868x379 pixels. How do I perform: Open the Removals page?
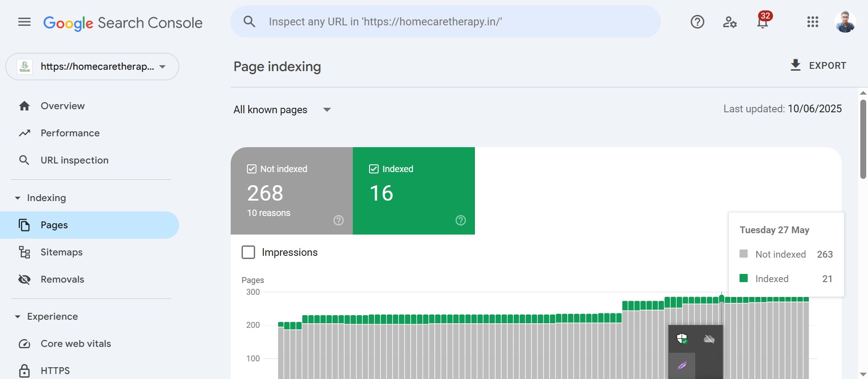[90, 279]
